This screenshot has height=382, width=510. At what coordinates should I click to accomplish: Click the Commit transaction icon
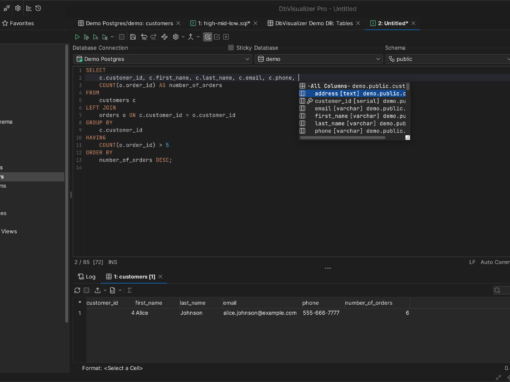click(x=144, y=37)
